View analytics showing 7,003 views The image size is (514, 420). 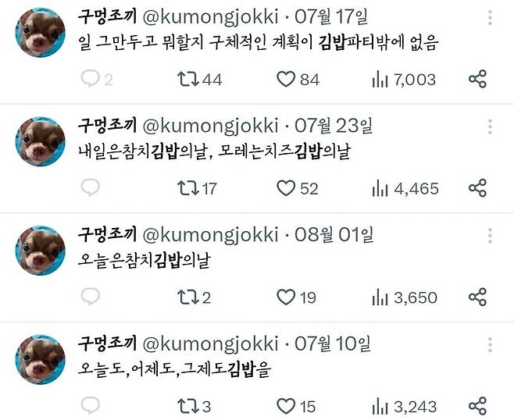(404, 80)
